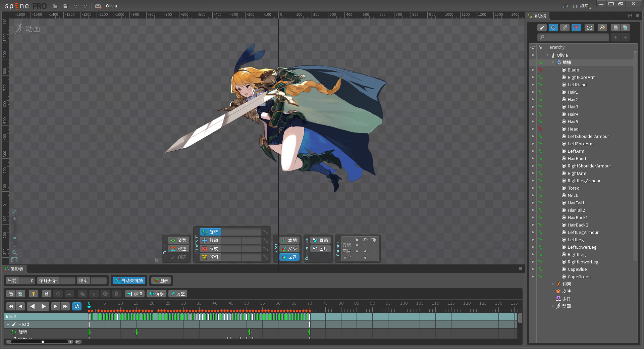Screen dimensions: 644x349
Task: Activate the 倾斜 shear transform tool
Action: (x=210, y=257)
